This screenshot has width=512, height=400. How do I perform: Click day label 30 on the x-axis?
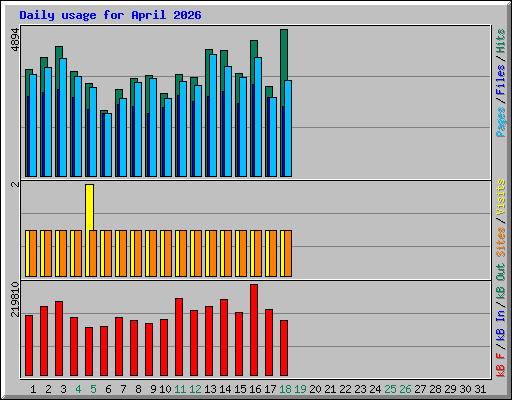465,389
